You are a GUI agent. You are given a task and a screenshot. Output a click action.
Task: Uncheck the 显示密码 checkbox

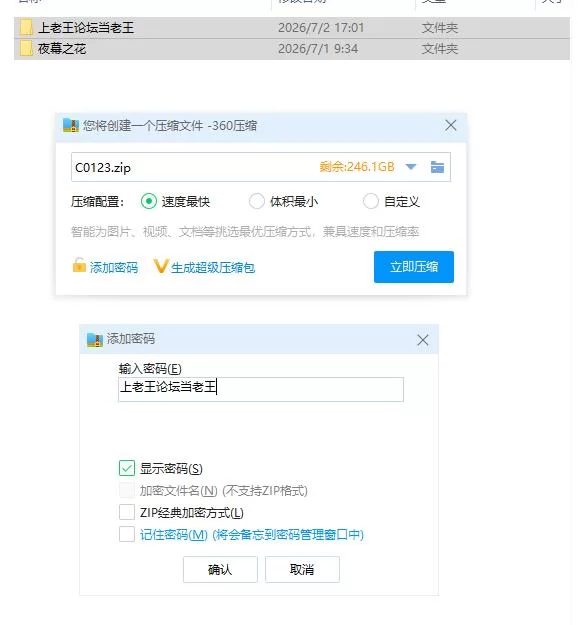(127, 468)
